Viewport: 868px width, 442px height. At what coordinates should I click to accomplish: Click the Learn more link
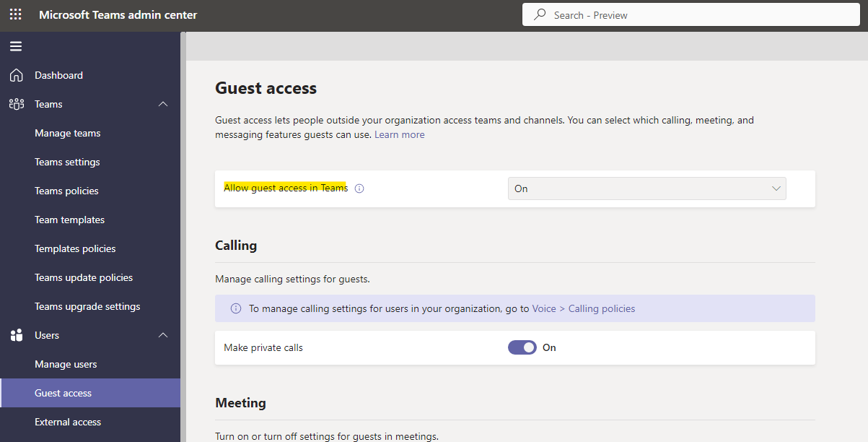(x=399, y=134)
